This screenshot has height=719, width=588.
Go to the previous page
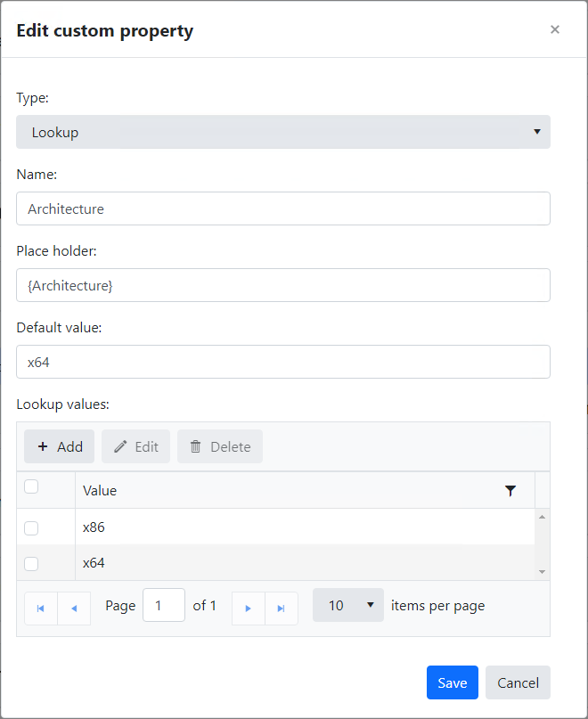74,609
